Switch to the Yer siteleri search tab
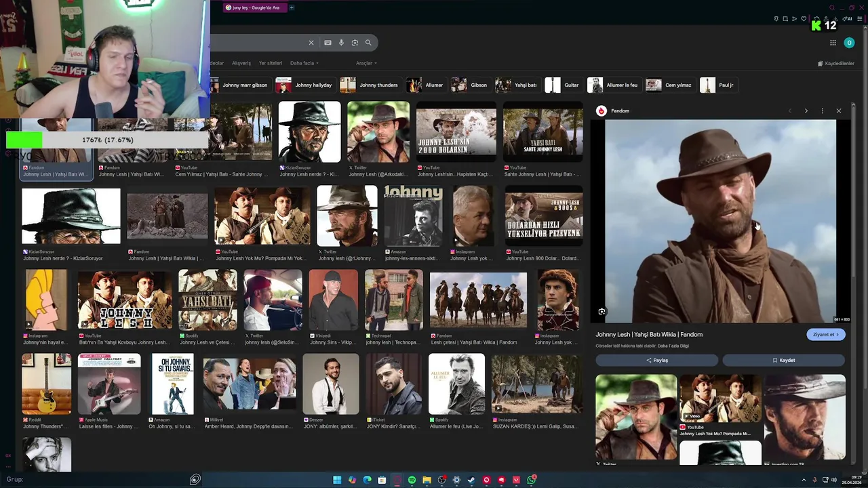 pos(271,63)
